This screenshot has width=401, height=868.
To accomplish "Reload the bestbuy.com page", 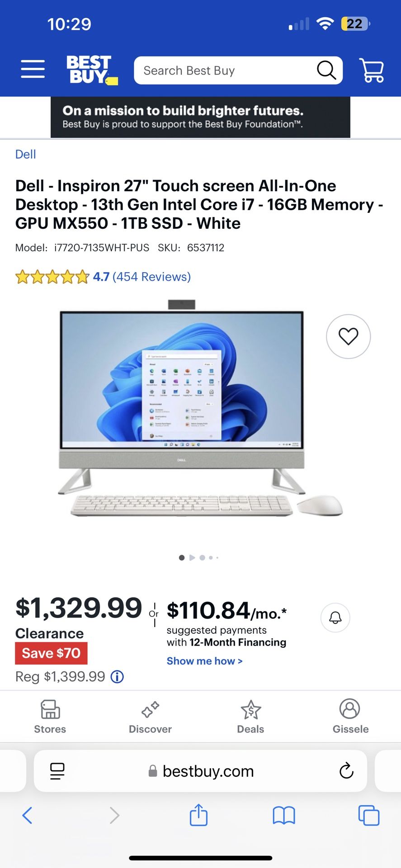I will pyautogui.click(x=346, y=770).
